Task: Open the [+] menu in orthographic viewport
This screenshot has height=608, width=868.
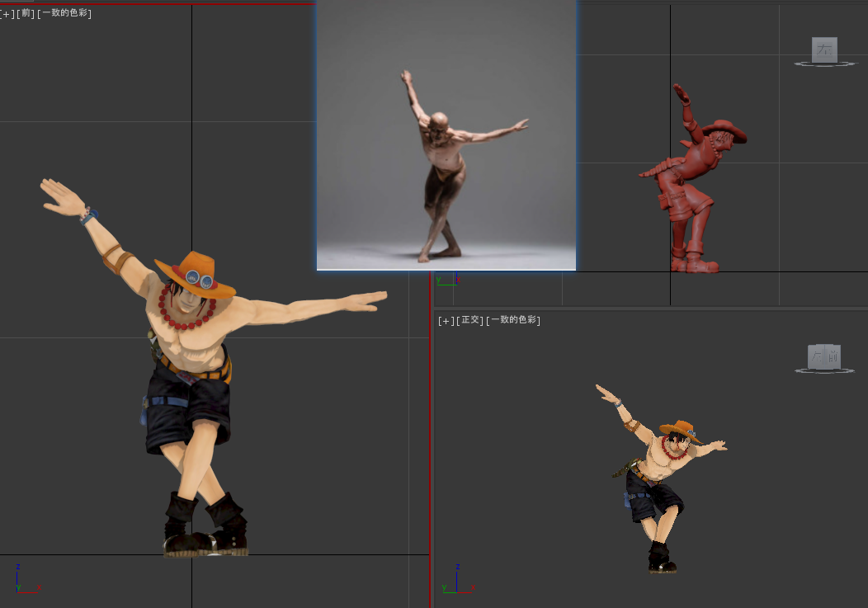Action: 446,320
